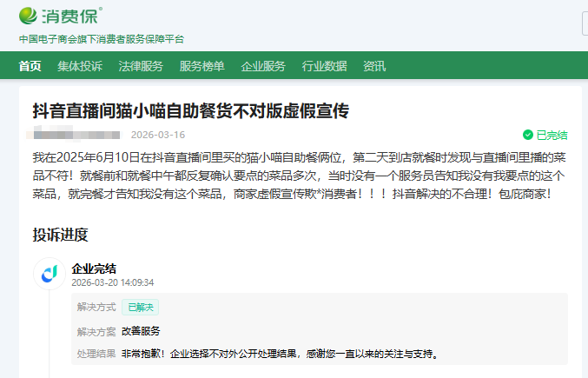Click the blurred complainant username
This screenshot has width=588, height=378.
pyautogui.click(x=76, y=135)
